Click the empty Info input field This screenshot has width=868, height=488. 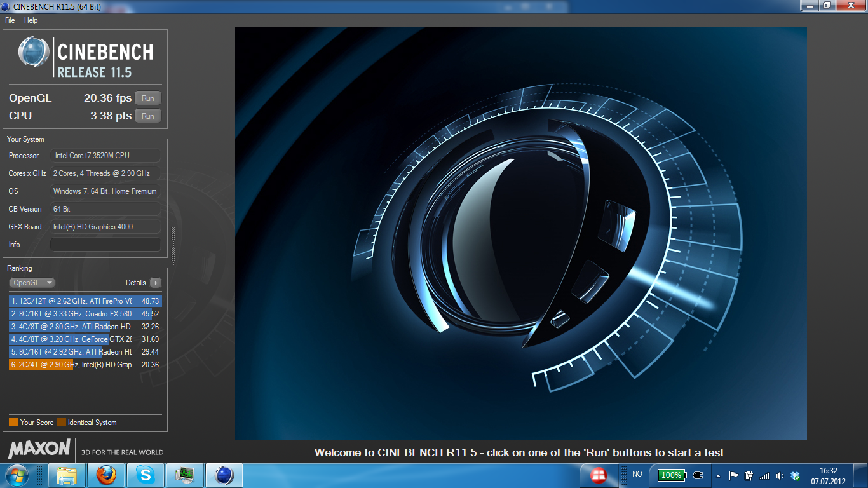[x=105, y=244]
